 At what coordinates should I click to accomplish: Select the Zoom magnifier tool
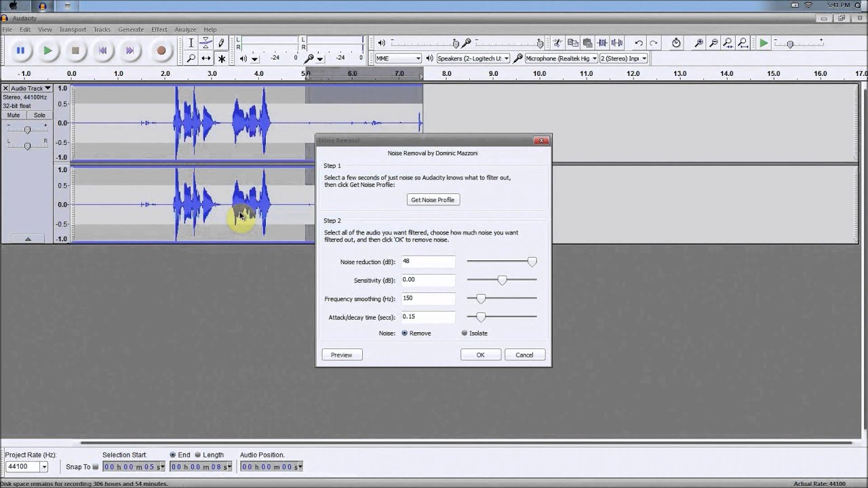(191, 58)
